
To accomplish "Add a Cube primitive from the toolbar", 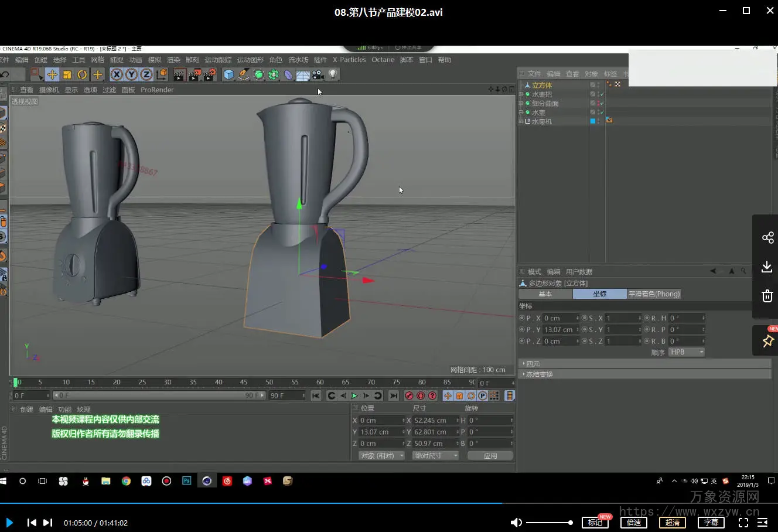I will coord(228,74).
